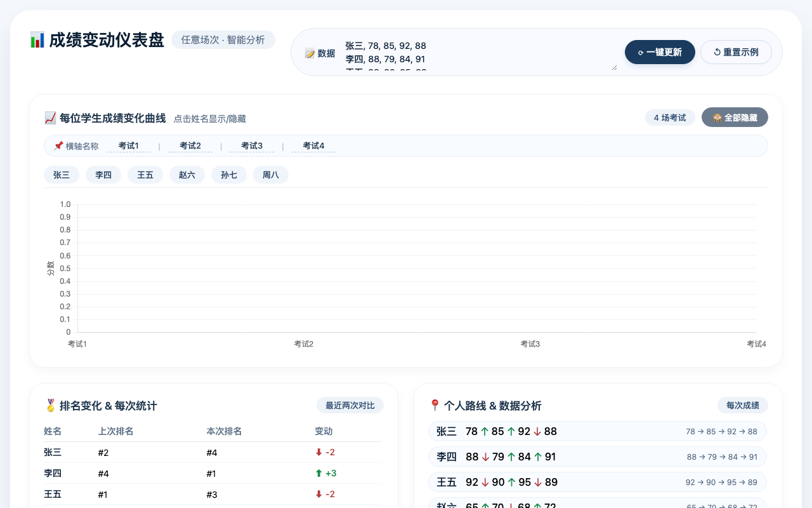
Task: Click the 王五 personal route row
Action: pos(598,482)
